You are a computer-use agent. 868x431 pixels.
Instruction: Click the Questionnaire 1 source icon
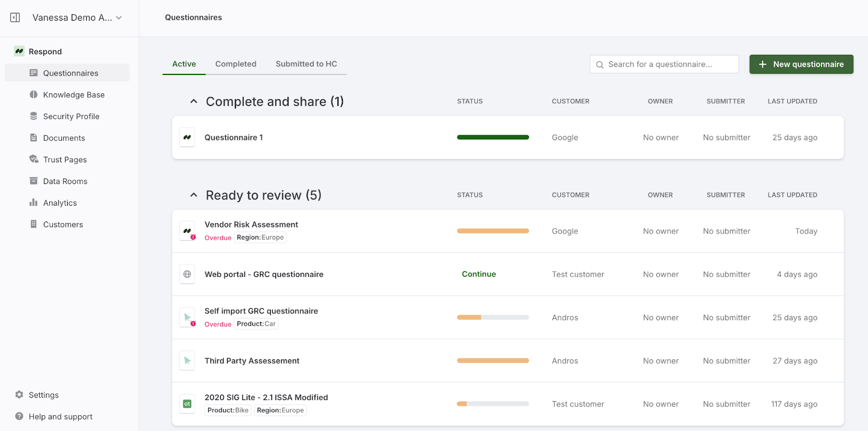pyautogui.click(x=187, y=137)
